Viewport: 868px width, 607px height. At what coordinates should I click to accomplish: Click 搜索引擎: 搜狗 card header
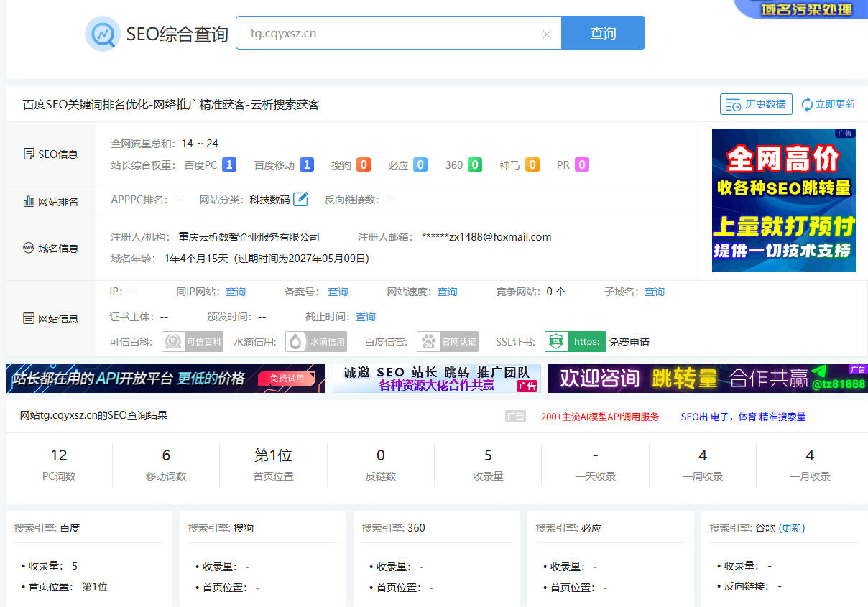click(221, 528)
